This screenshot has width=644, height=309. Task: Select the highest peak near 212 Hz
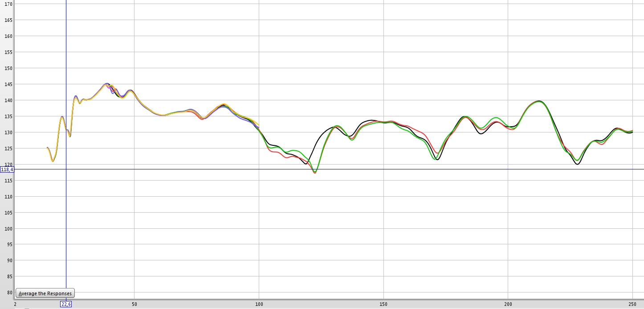click(539, 101)
